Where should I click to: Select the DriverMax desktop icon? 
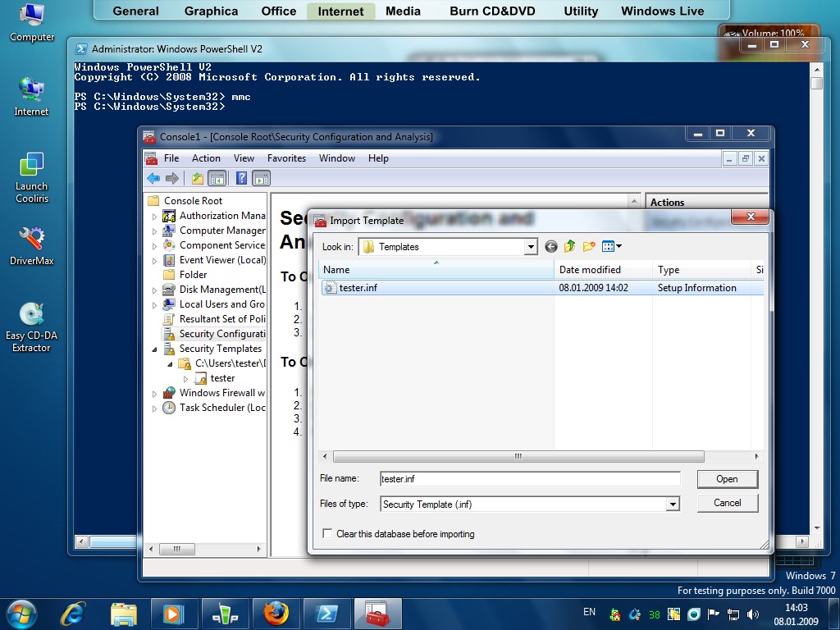coord(32,246)
